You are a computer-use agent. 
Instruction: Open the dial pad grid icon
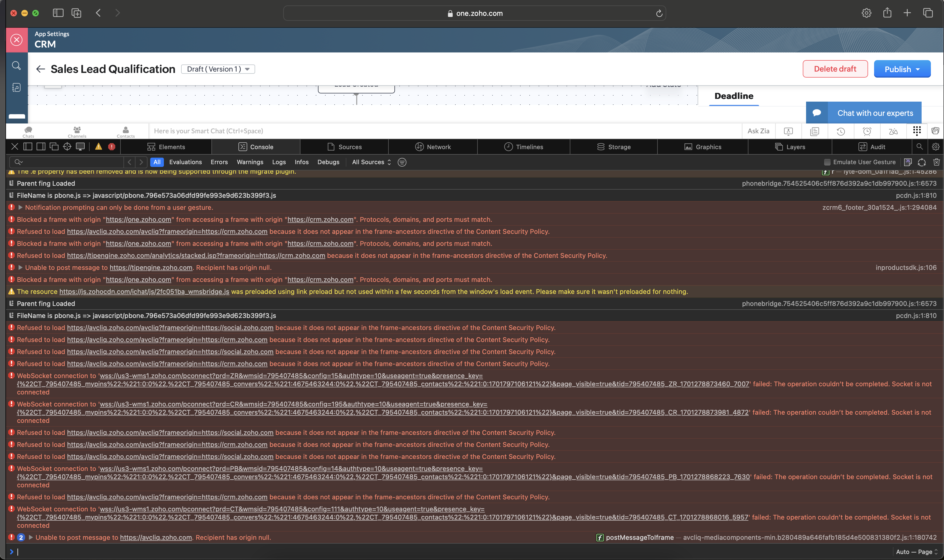click(x=917, y=131)
